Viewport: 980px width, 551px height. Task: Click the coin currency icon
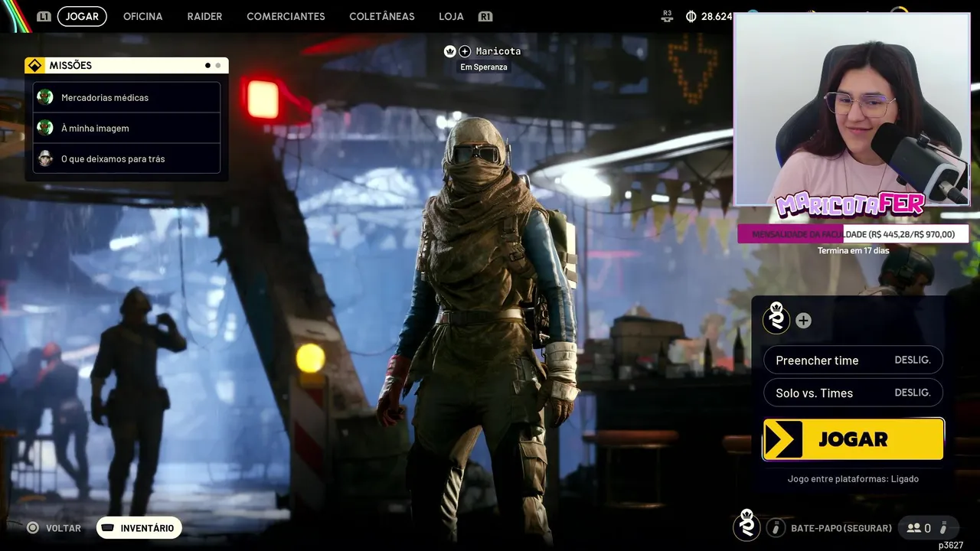tap(691, 16)
